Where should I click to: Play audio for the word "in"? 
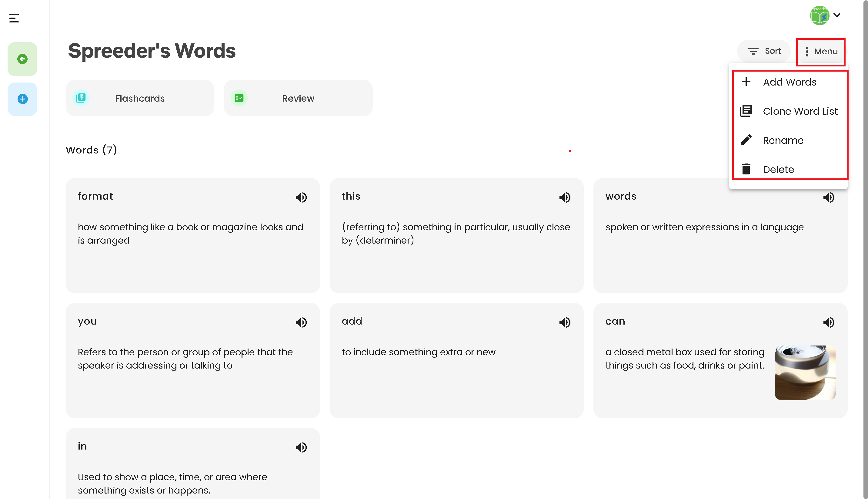pyautogui.click(x=301, y=447)
